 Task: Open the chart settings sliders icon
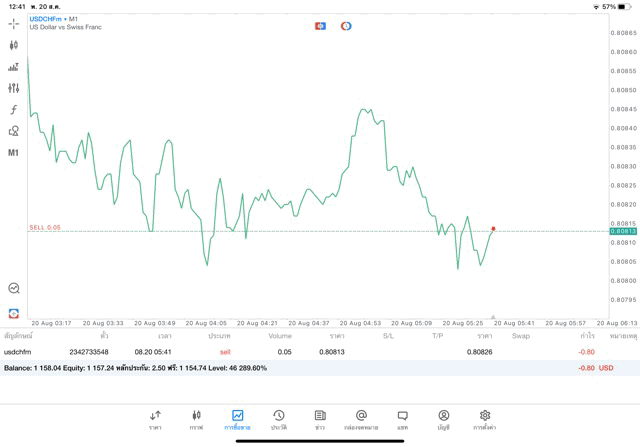click(x=13, y=88)
